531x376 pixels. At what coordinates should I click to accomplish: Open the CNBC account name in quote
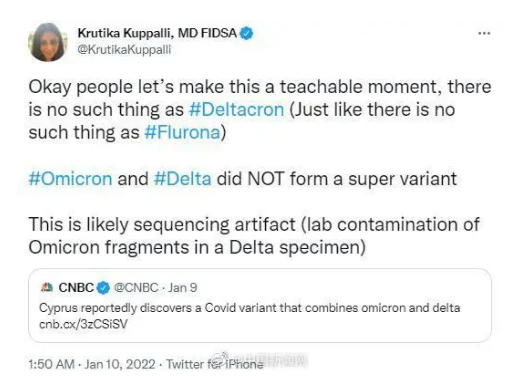pos(76,288)
